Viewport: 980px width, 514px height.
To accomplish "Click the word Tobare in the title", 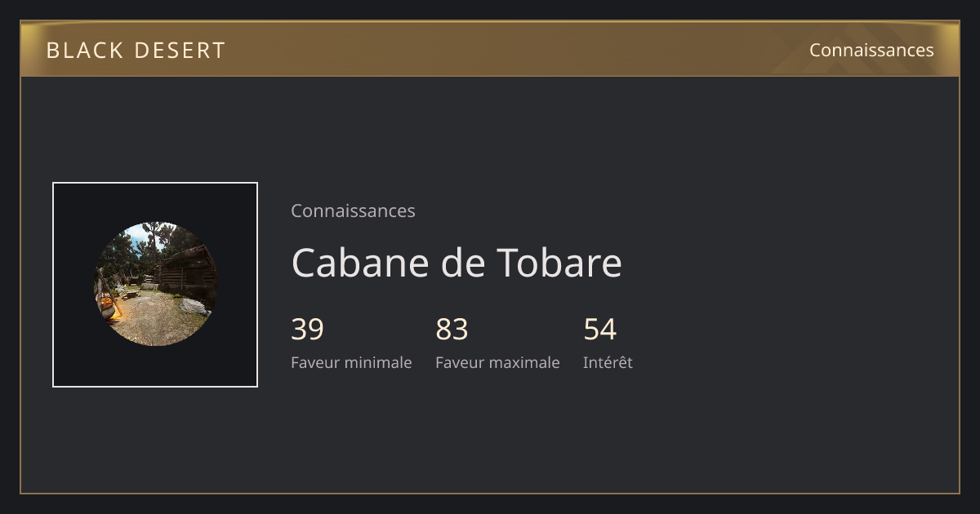I will coord(559,263).
